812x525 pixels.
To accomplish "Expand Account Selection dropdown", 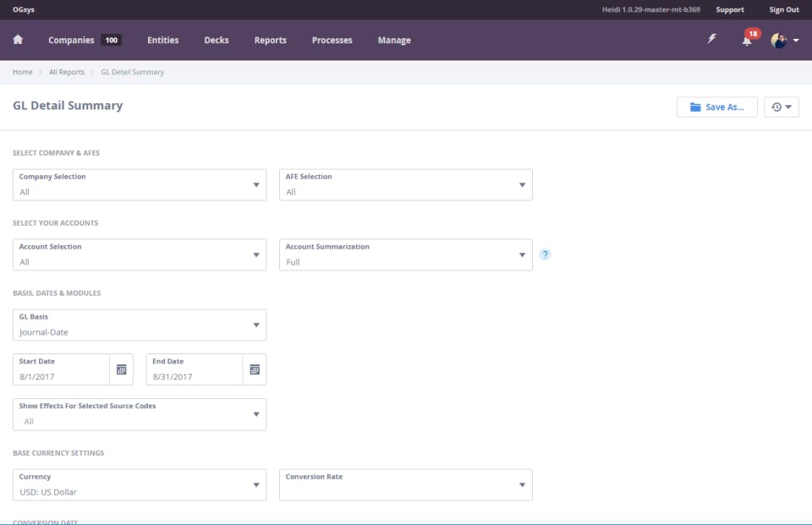I will click(140, 254).
